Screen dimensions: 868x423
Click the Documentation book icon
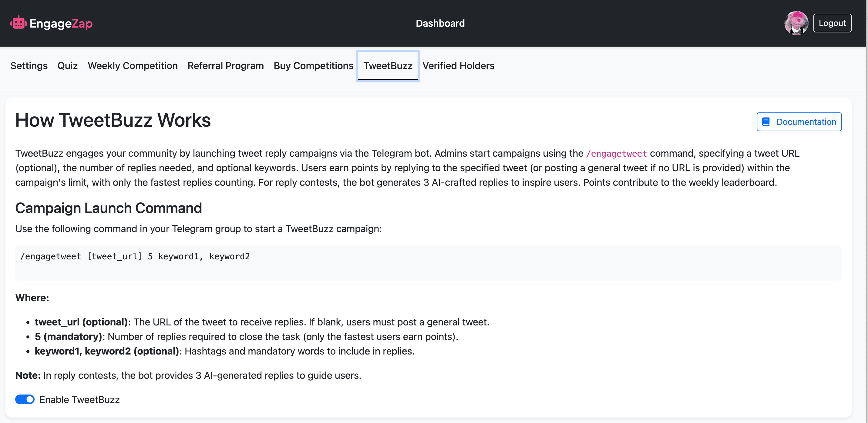765,122
